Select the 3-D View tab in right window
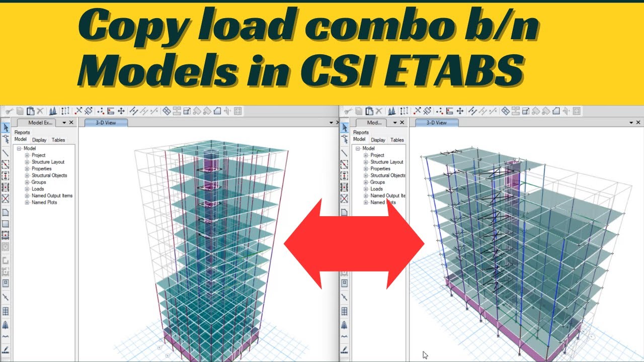644x362 pixels. (x=436, y=122)
